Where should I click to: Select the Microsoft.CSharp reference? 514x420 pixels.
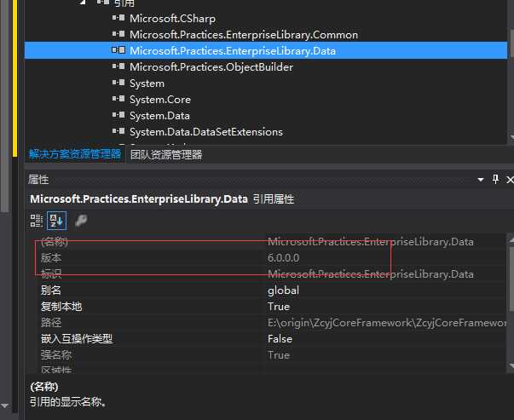[172, 19]
